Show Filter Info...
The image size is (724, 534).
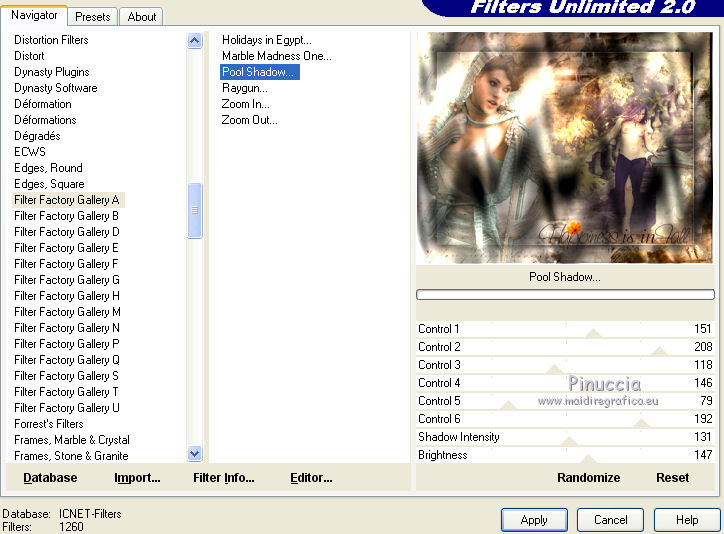click(223, 478)
